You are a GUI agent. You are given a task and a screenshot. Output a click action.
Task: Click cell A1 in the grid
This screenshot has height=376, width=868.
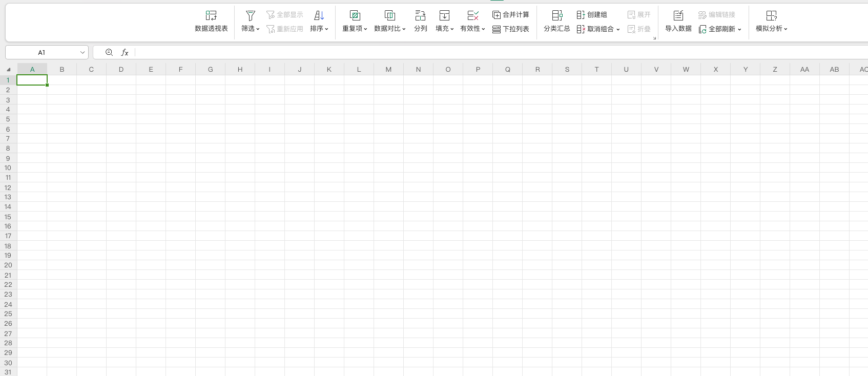click(32, 80)
